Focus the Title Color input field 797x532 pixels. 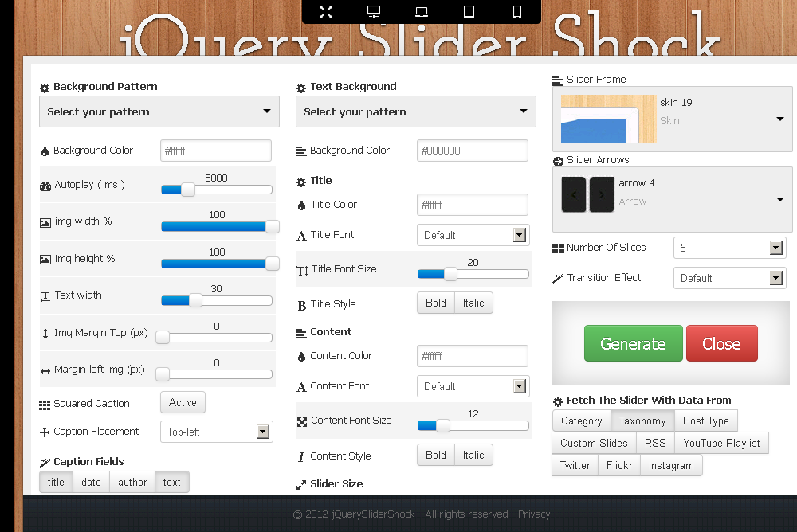click(473, 205)
